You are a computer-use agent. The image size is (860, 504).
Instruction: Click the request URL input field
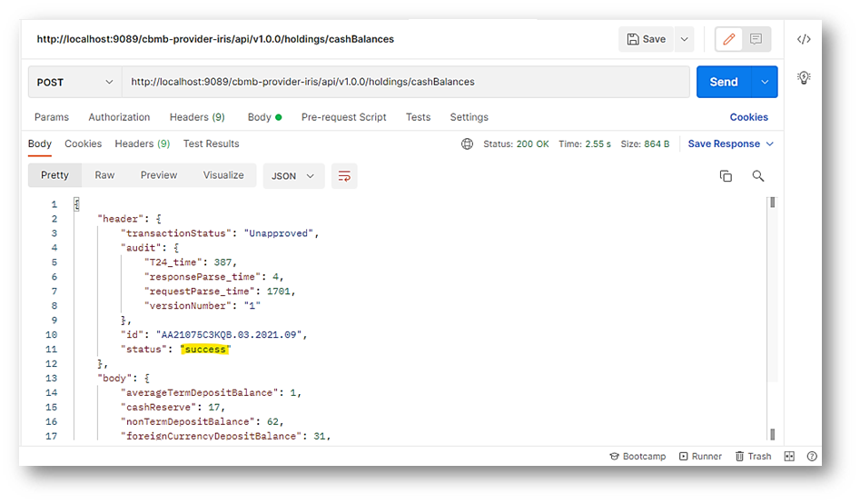[x=405, y=82]
